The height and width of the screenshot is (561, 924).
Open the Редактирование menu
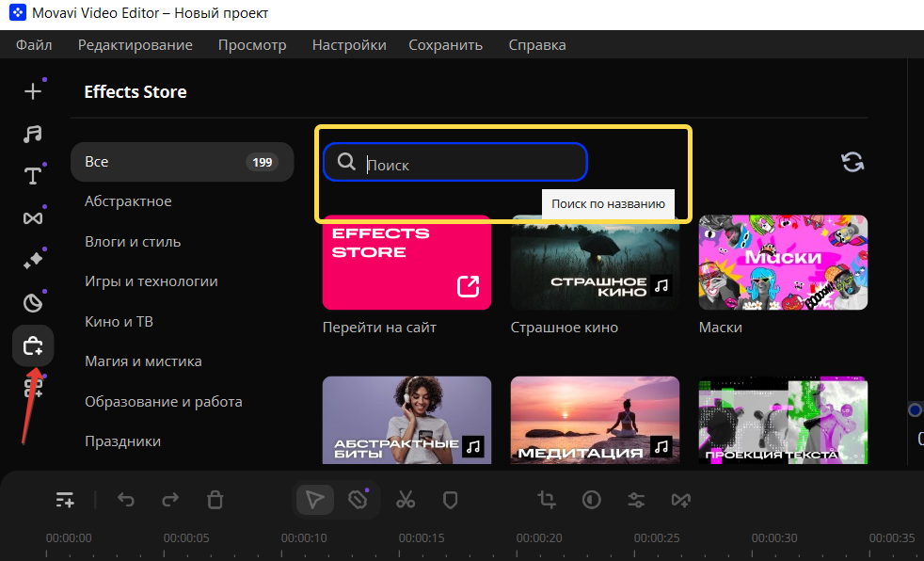(135, 45)
